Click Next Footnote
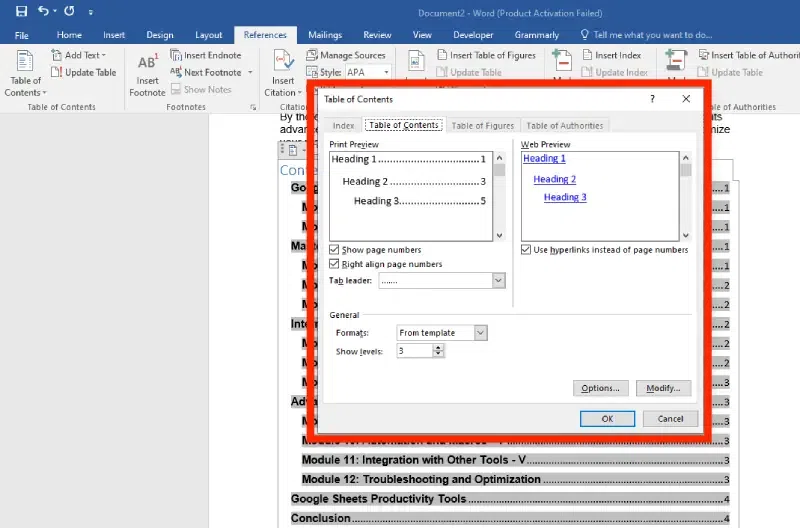 (x=206, y=72)
